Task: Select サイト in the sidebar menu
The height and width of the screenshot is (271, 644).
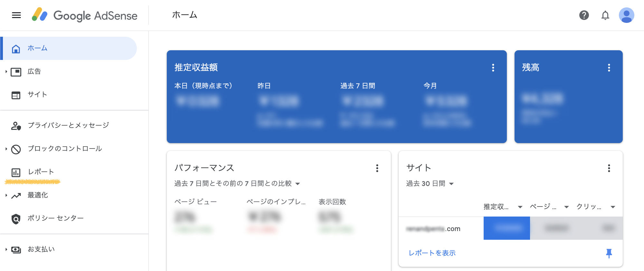Action: 37,94
